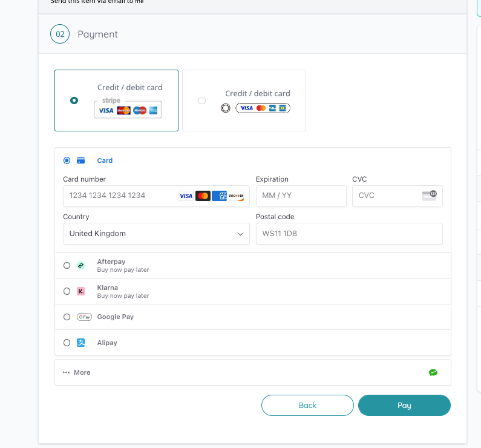The width and height of the screenshot is (481, 448).
Task: Focus the CVC input field
Action: (398, 196)
